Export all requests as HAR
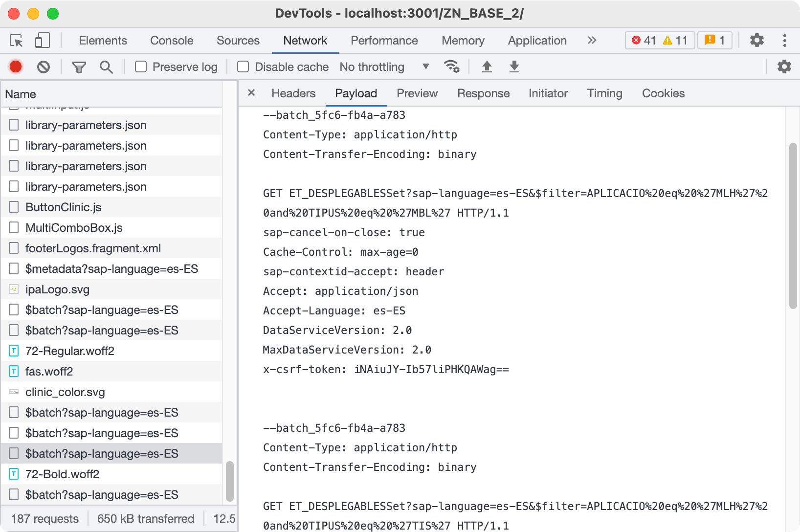 point(514,66)
